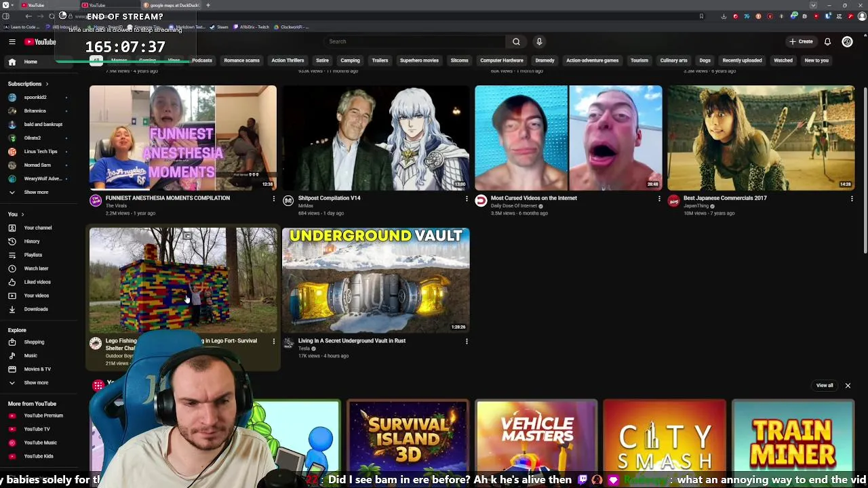Click View all for Playables shelf
This screenshot has height=488, width=868.
[825, 386]
